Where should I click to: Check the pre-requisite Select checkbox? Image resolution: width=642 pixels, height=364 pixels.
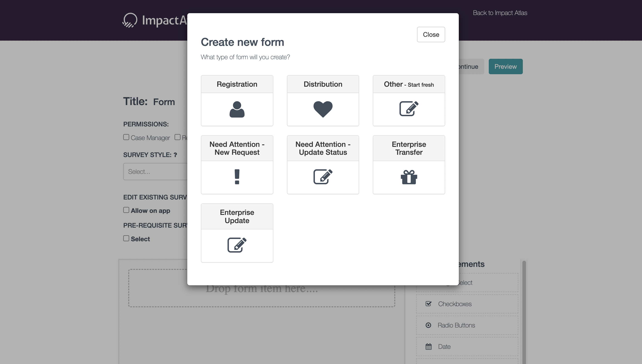[126, 239]
